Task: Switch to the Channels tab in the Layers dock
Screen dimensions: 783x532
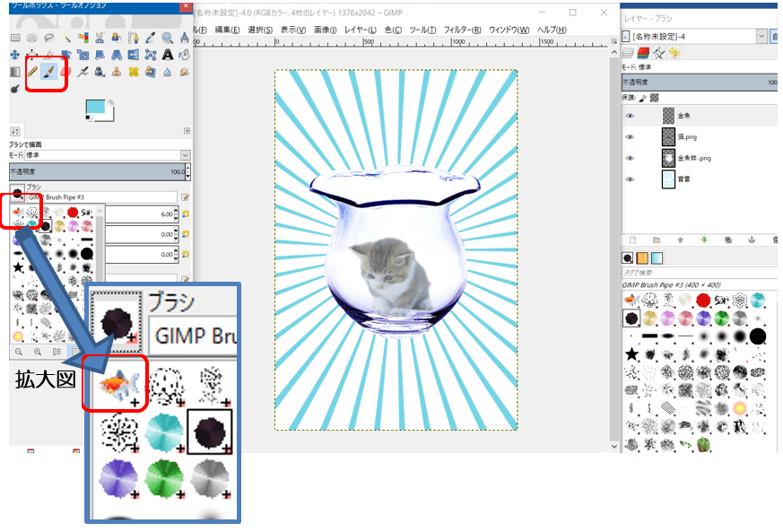Action: (x=643, y=53)
